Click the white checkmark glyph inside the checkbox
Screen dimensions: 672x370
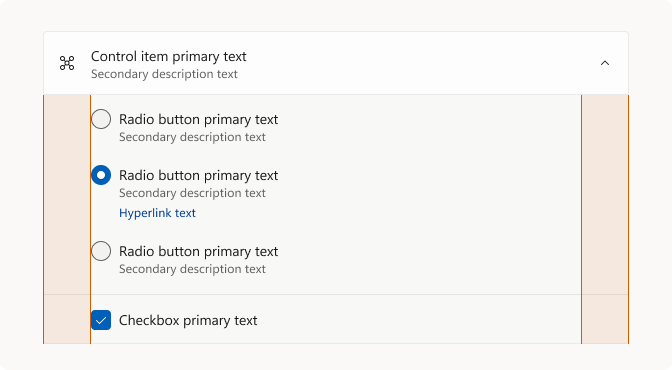tap(101, 320)
